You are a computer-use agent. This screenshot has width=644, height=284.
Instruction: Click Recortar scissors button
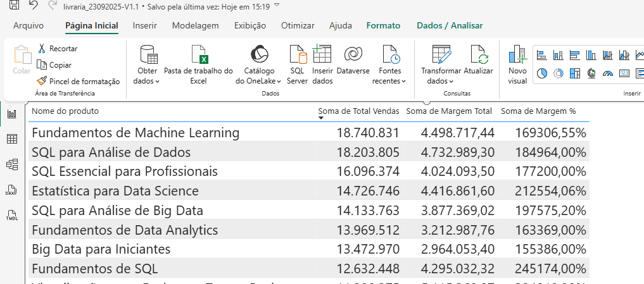coord(58,49)
